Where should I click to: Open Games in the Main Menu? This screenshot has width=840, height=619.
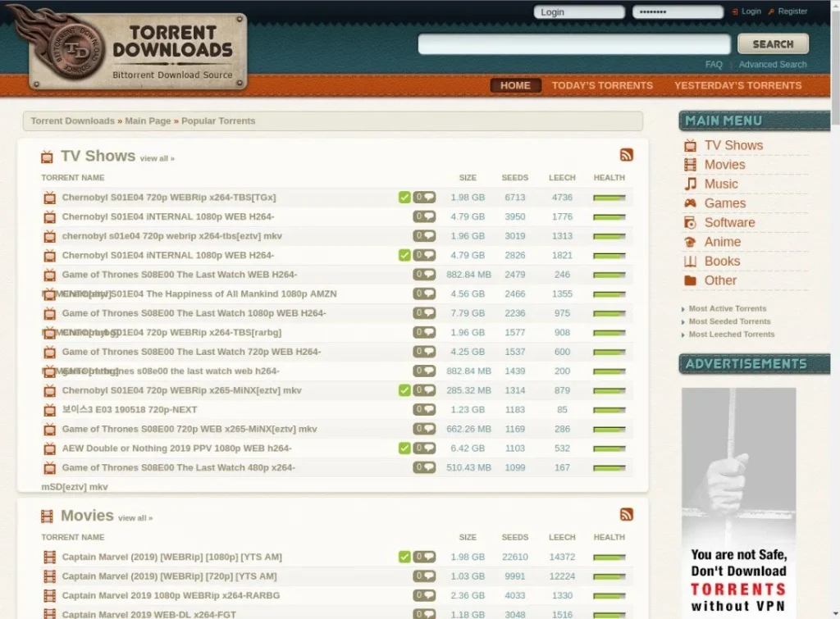[725, 203]
